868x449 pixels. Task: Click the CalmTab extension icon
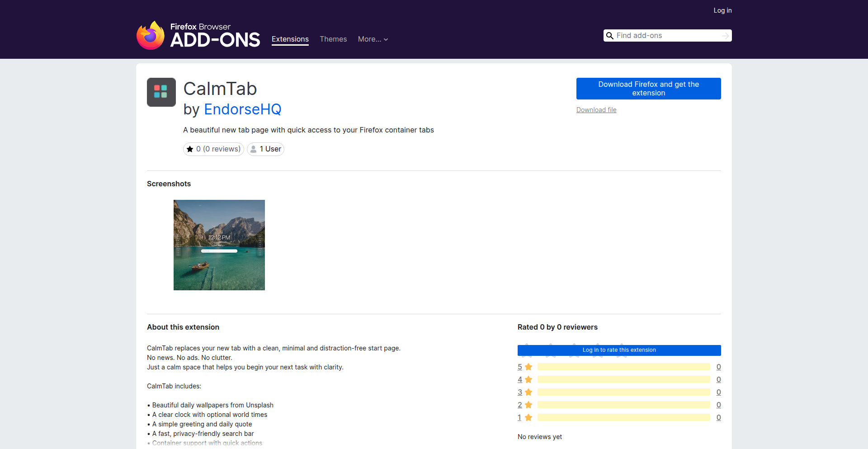pos(161,92)
